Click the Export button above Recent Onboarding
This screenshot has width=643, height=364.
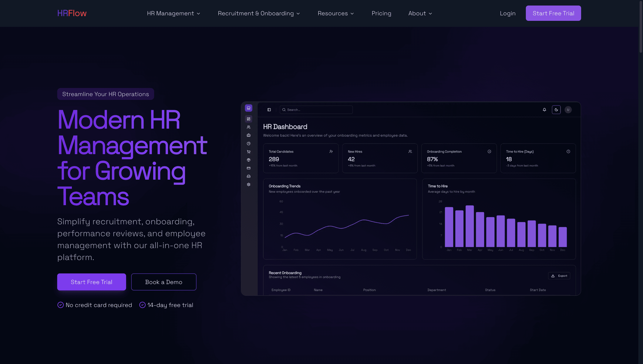559,276
